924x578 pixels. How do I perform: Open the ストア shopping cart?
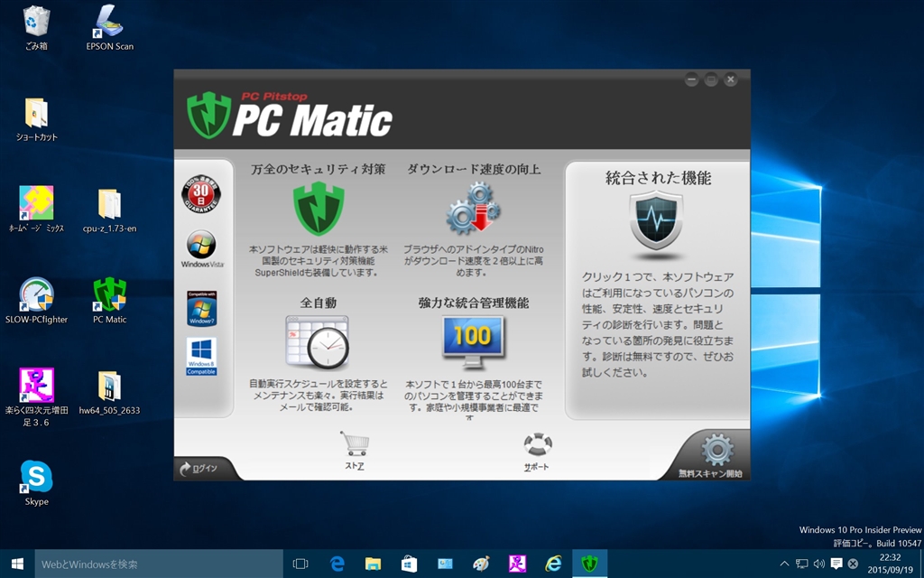tap(355, 451)
